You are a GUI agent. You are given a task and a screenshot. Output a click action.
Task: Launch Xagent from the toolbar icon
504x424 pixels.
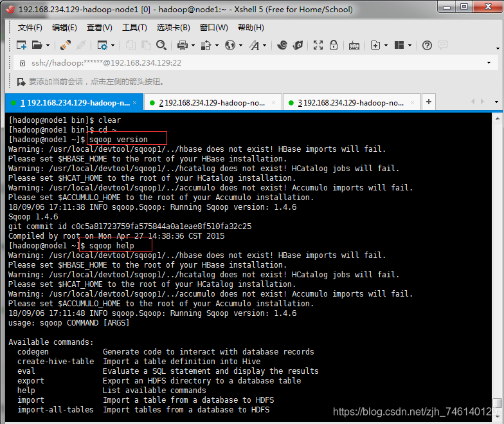click(x=298, y=45)
